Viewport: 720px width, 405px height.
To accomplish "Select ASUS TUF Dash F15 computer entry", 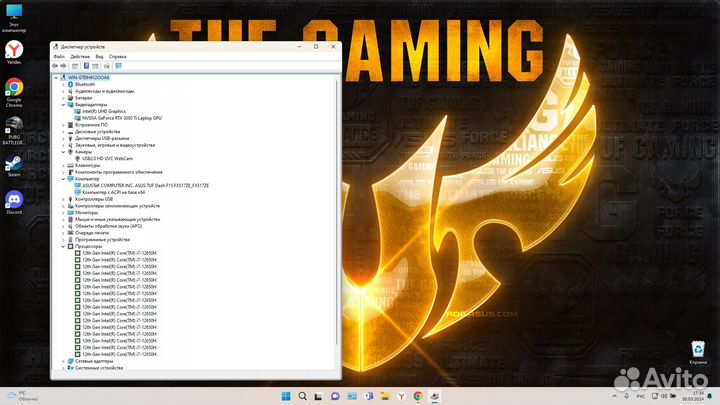I will point(146,186).
